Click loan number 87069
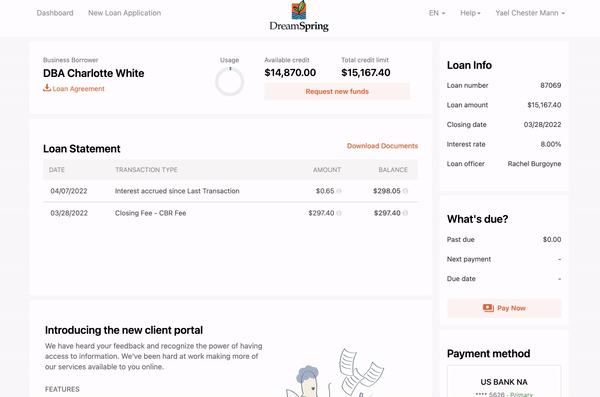Screen dimensions: 600x397 click(551, 85)
